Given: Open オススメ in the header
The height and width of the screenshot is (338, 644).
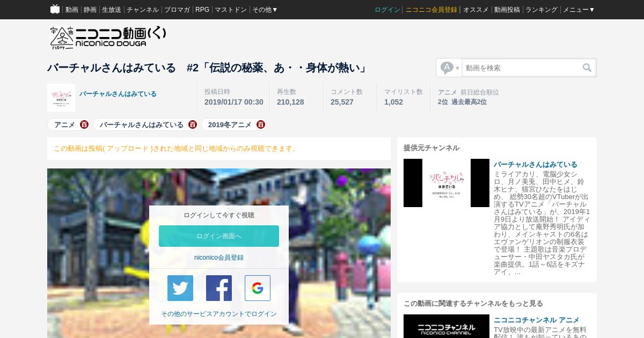Looking at the screenshot, I should (x=476, y=10).
